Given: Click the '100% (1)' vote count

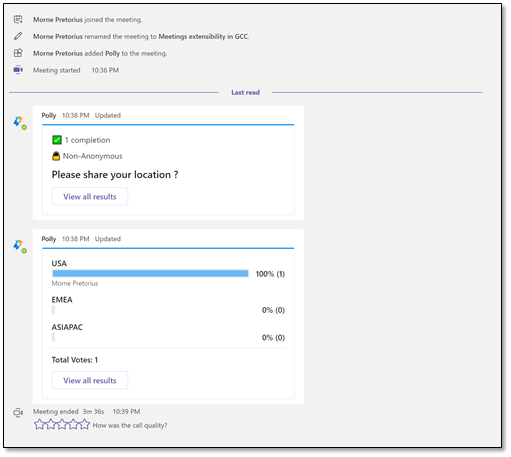Looking at the screenshot, I should point(270,274).
